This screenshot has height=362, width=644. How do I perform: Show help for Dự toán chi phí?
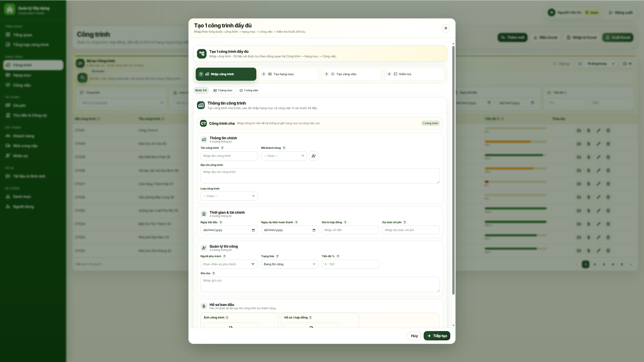click(405, 222)
